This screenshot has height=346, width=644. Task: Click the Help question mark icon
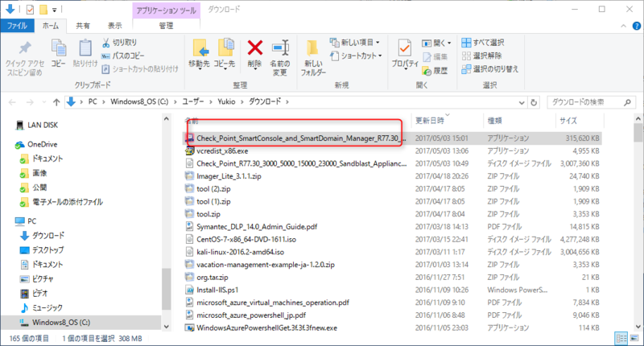click(x=636, y=26)
